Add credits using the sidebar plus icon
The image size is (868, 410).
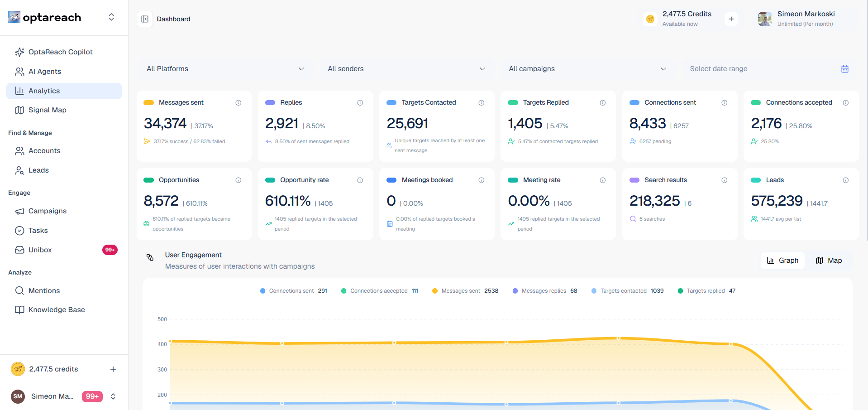pos(113,369)
